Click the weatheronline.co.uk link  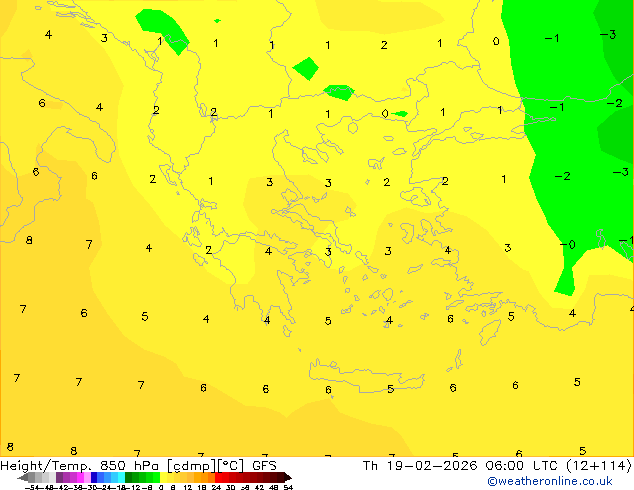point(550,481)
